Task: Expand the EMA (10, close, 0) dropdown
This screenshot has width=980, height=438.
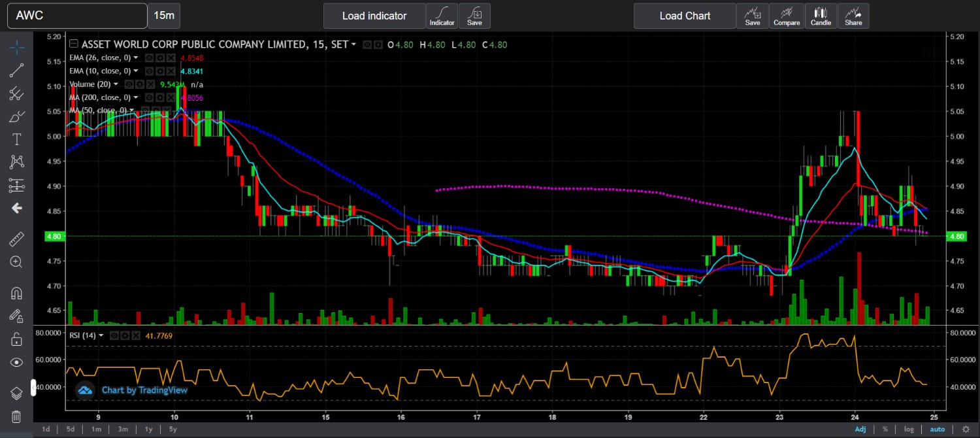Action: [x=136, y=71]
